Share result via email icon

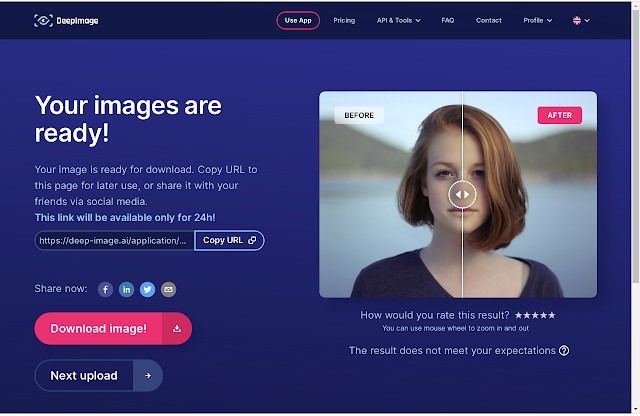(168, 289)
